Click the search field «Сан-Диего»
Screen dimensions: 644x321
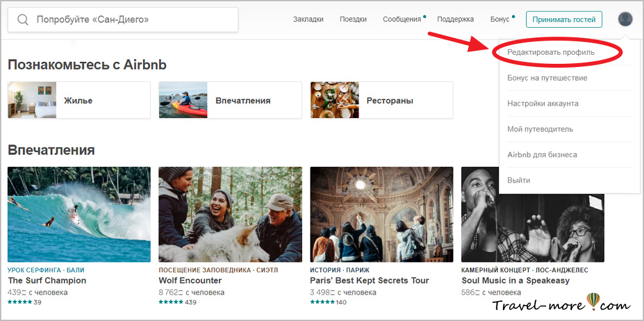pos(129,20)
